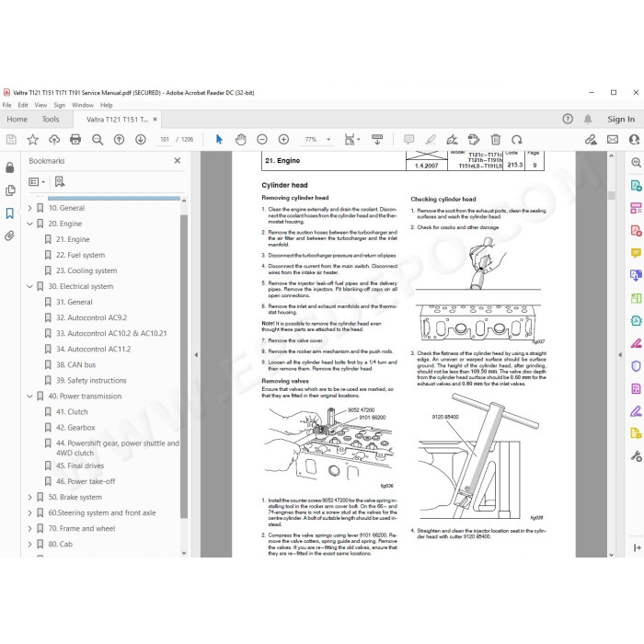This screenshot has width=644, height=644.
Task: Add a comment with sticky note icon
Action: 408,140
